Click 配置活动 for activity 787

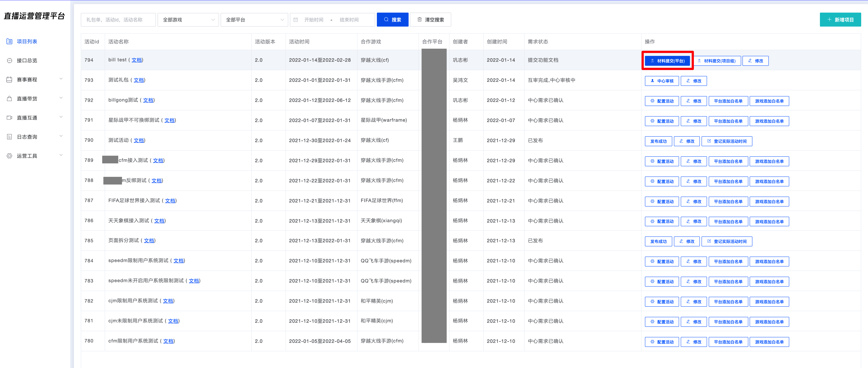click(662, 202)
